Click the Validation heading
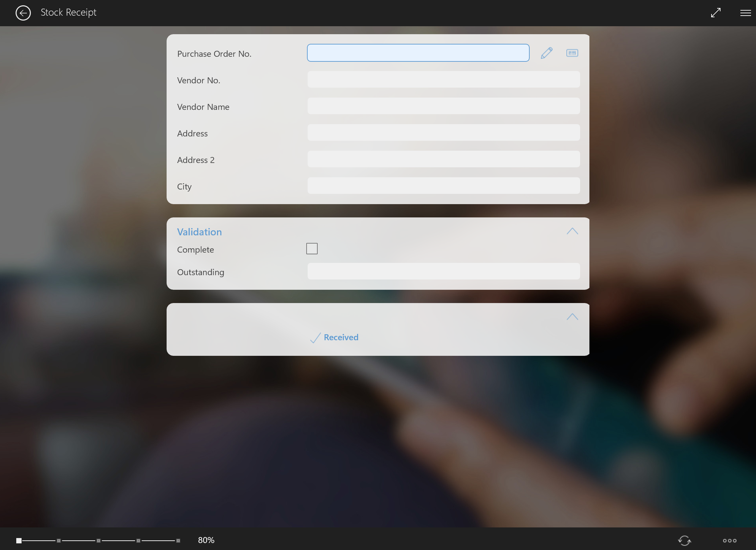This screenshot has height=550, width=756. [x=199, y=232]
